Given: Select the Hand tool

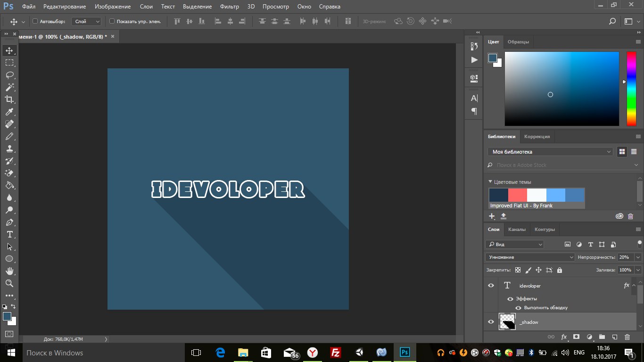Looking at the screenshot, I should click(9, 271).
